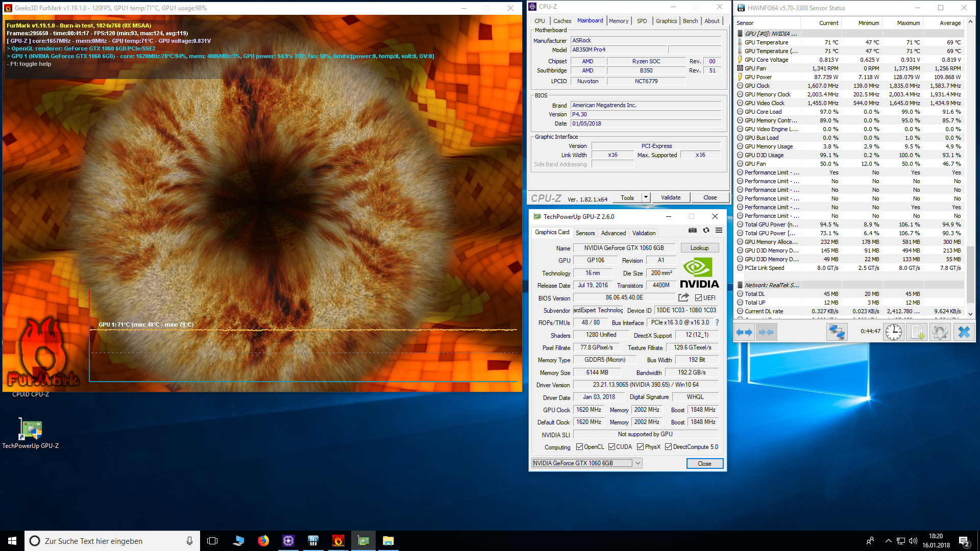Open the CPU-Z Memory tab

click(618, 21)
